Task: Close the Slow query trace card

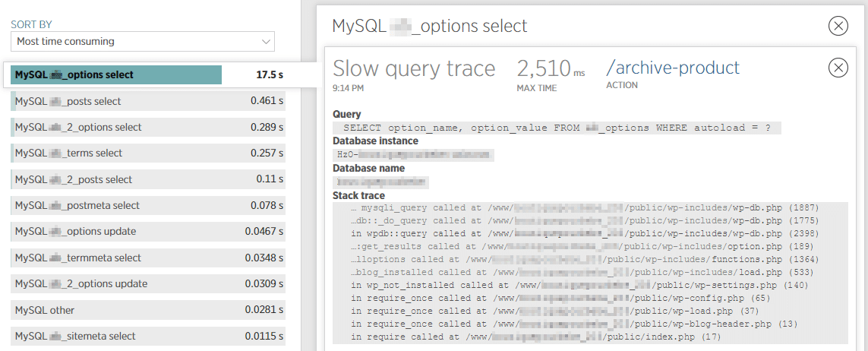Action: click(838, 68)
